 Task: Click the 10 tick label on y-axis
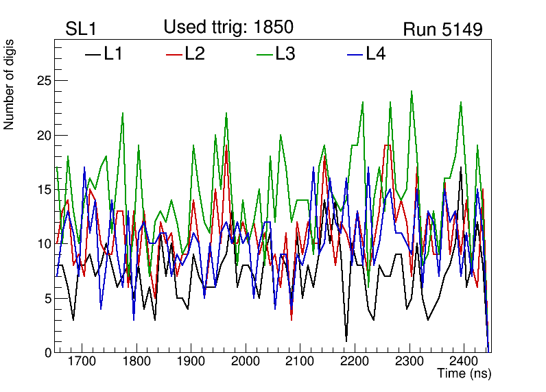(x=43, y=244)
